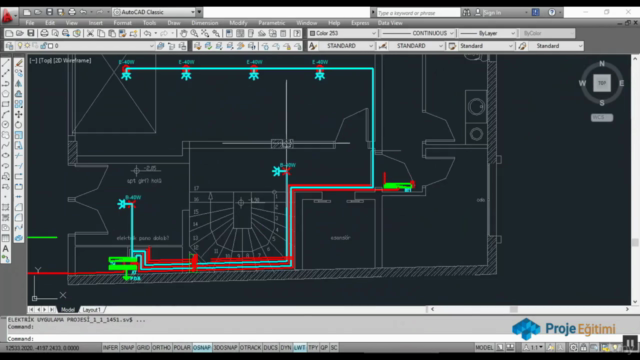The height and width of the screenshot is (360, 640).
Task: Open the Express menu
Action: tap(360, 23)
